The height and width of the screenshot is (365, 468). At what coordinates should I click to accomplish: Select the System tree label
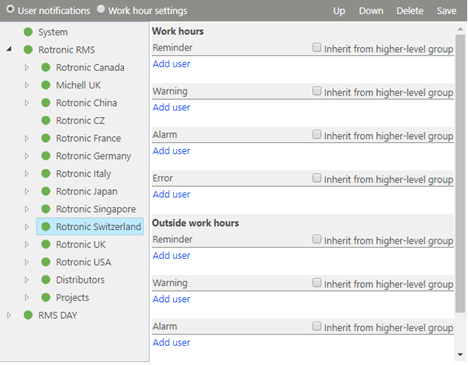[53, 32]
